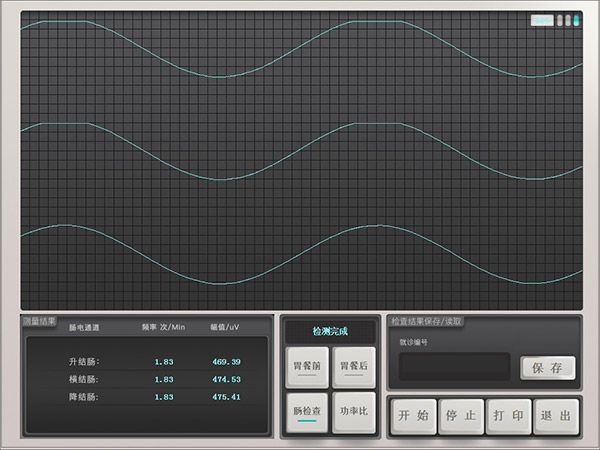This screenshot has width=600, height=450.
Task: Stop the test with 停止
Action: coord(461,416)
